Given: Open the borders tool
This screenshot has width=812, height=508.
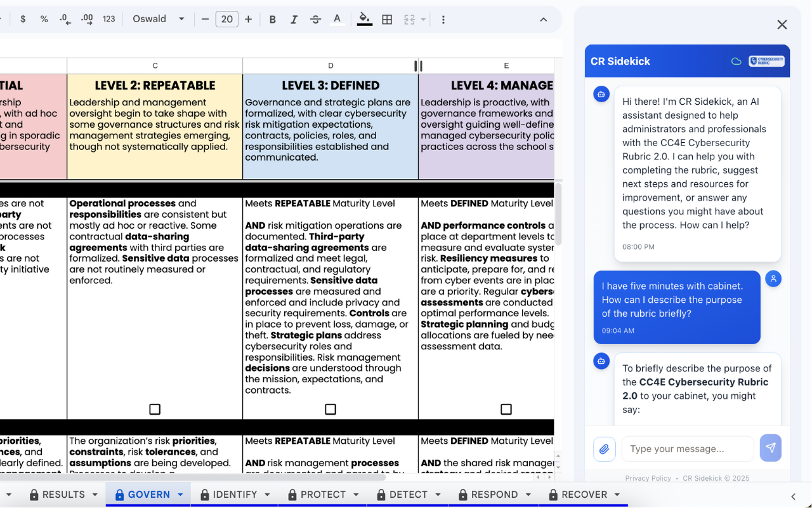Looking at the screenshot, I should coord(387,20).
